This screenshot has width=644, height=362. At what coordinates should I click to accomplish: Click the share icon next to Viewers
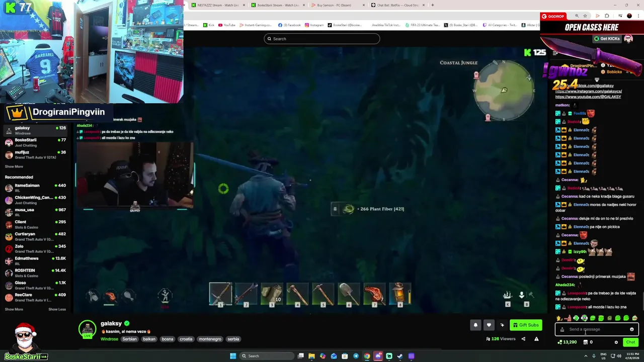click(523, 339)
